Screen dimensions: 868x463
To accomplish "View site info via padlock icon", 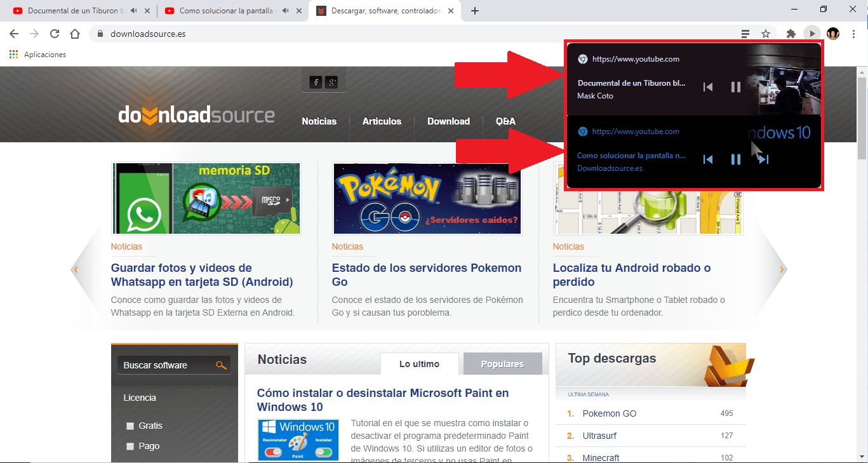I will (100, 34).
